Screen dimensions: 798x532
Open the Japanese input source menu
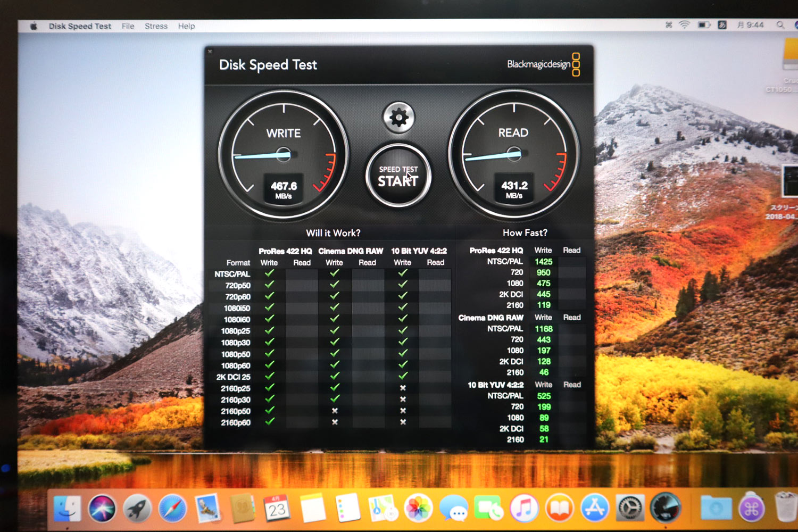pos(722,25)
